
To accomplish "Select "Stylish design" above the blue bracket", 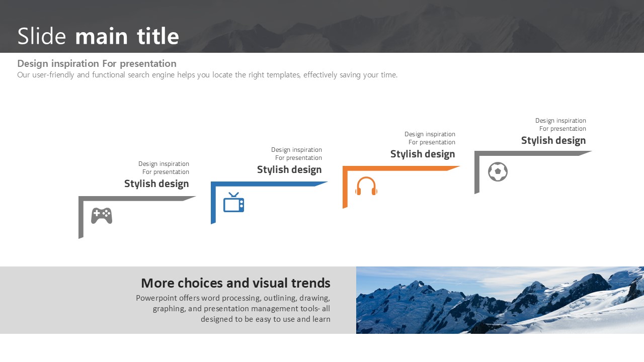I will tap(289, 170).
